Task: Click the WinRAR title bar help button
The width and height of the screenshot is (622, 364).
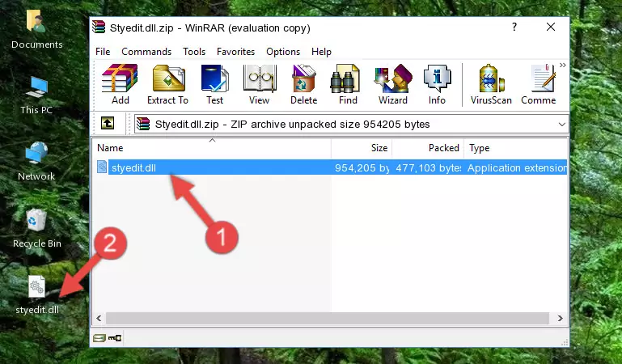Action: [x=514, y=27]
